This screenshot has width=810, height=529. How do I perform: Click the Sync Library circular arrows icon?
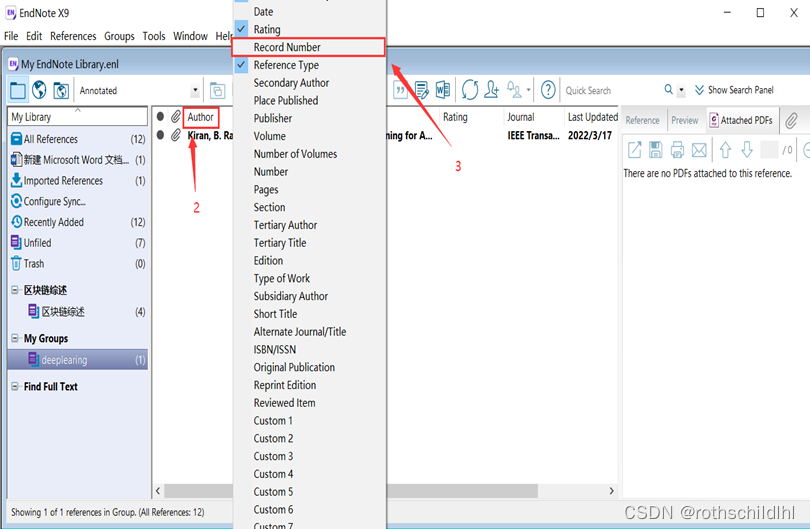[470, 90]
